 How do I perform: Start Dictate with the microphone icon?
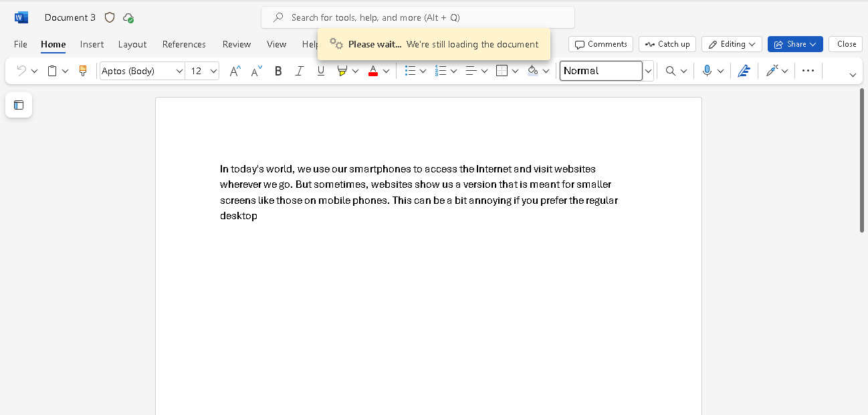708,70
